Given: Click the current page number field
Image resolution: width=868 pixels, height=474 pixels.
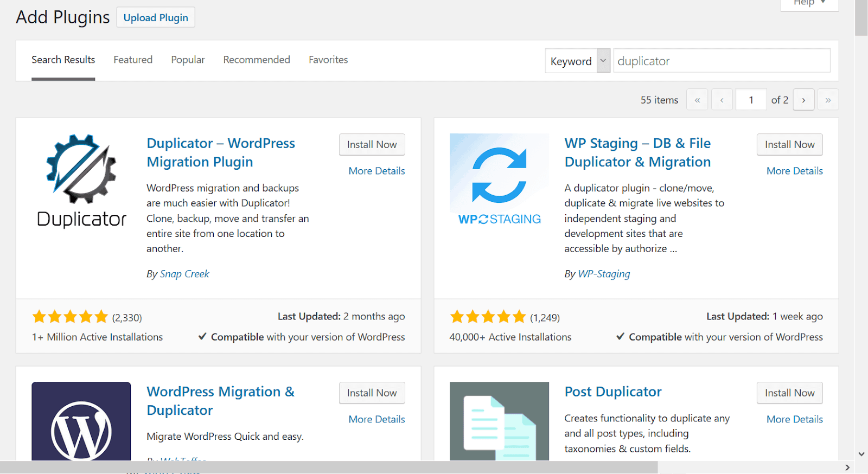Looking at the screenshot, I should point(751,100).
